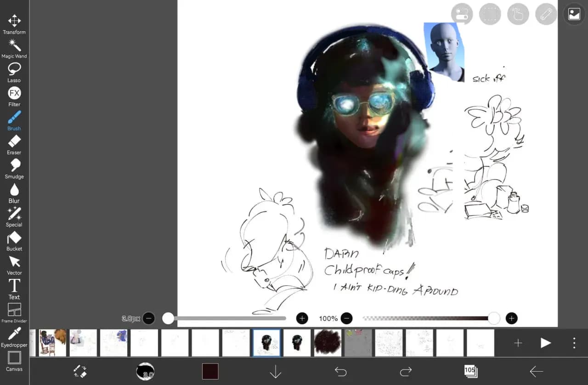
Task: Decrease brush size with minus button
Action: (148, 318)
